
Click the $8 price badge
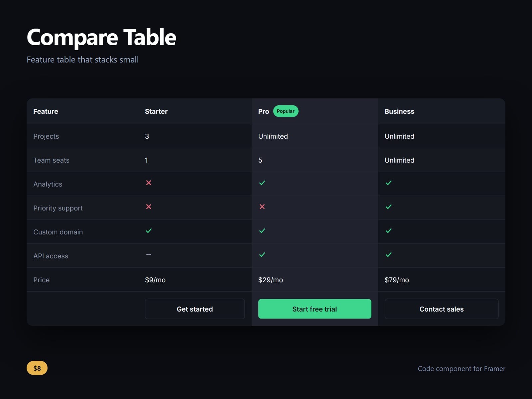(x=37, y=368)
